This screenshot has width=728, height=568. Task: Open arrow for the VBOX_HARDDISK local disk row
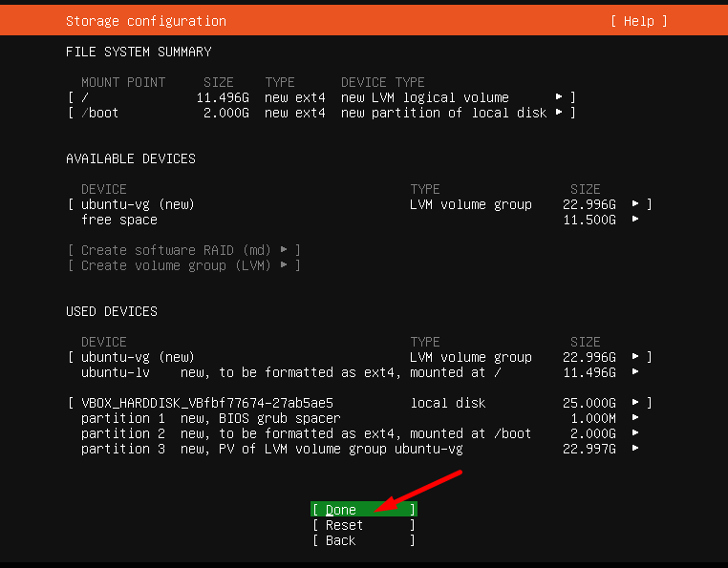tap(635, 402)
